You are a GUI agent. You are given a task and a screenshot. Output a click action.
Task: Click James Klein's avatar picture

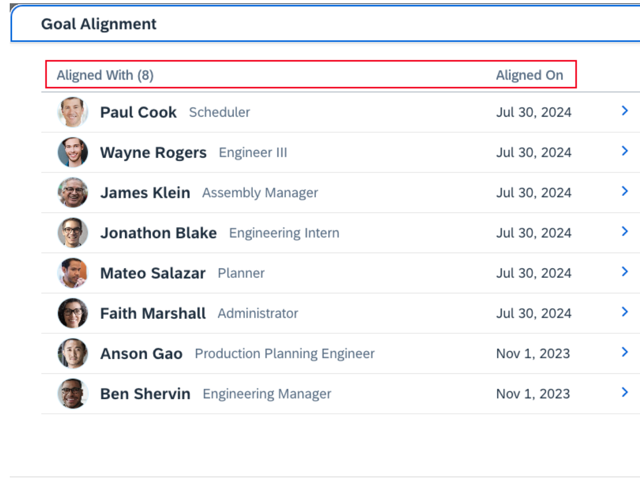tap(73, 192)
